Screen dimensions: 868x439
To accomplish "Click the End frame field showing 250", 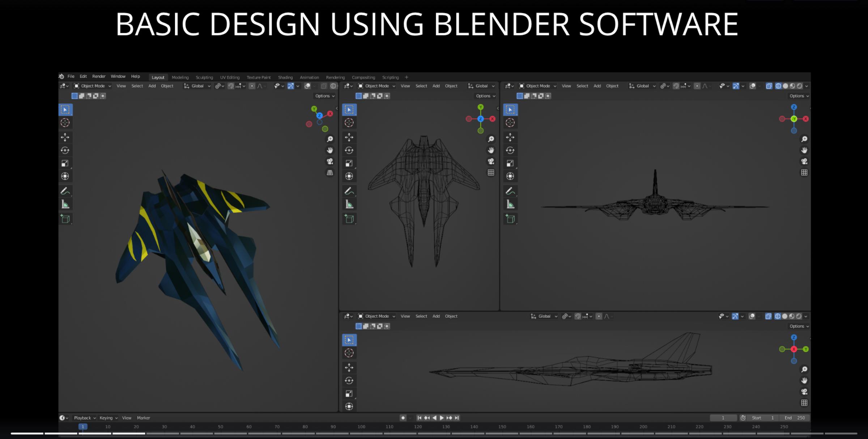I will pos(795,418).
